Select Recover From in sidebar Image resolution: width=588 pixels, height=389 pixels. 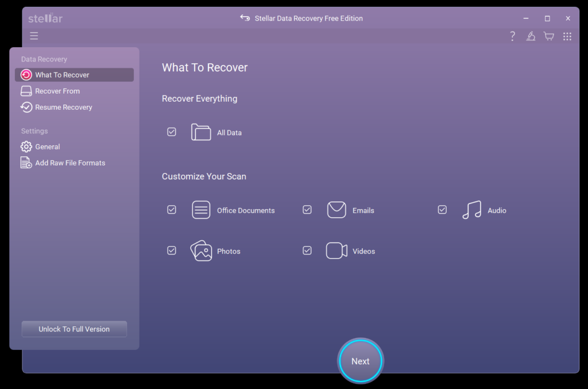coord(57,91)
